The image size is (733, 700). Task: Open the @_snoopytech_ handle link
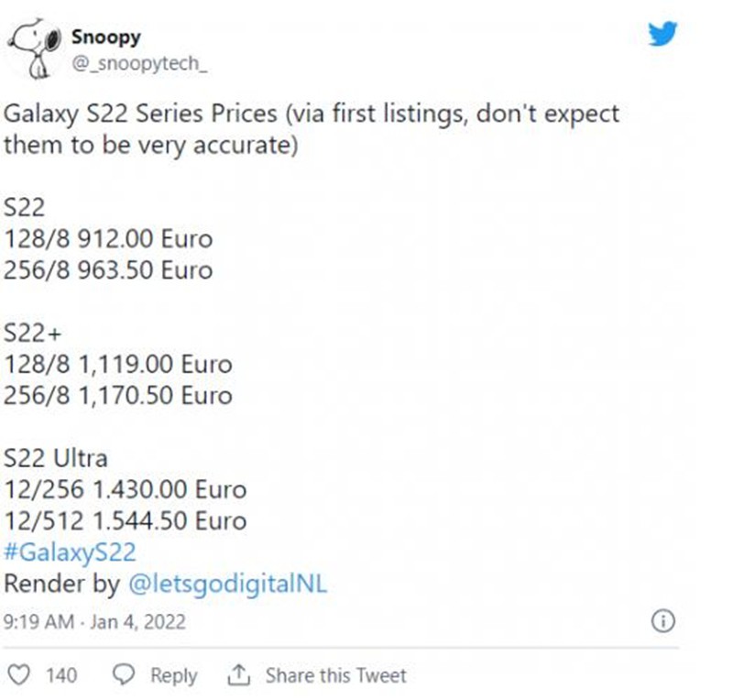(x=139, y=63)
